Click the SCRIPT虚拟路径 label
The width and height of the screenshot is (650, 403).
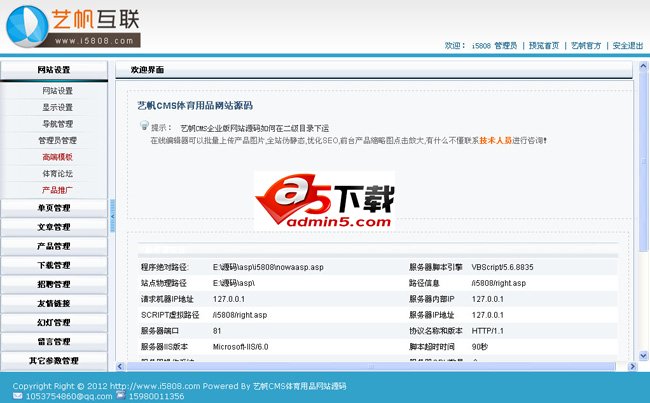click(x=170, y=315)
